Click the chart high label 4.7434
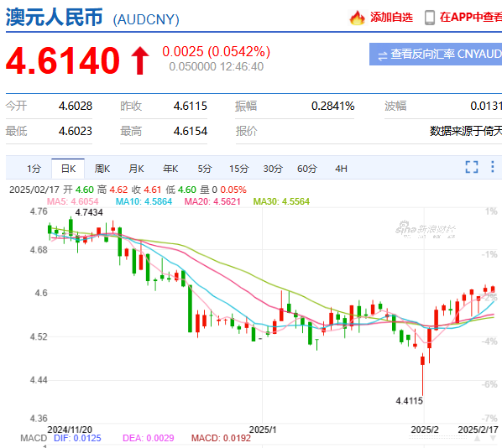Image resolution: width=502 pixels, height=448 pixels. 89,212
